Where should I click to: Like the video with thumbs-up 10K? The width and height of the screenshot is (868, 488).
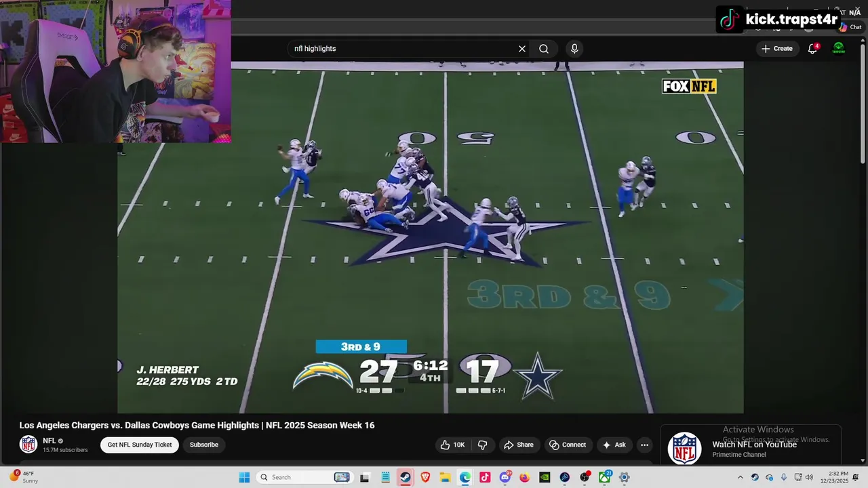(x=452, y=445)
